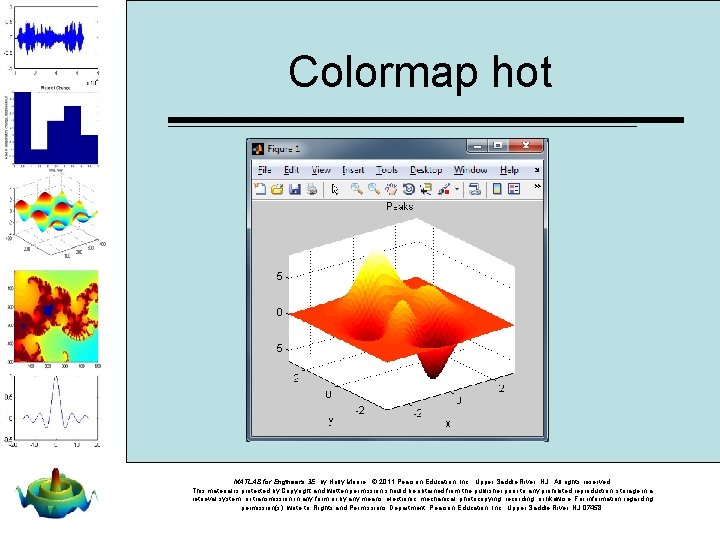
Task: Toggle the Insert Legend icon
Action: coord(514,189)
